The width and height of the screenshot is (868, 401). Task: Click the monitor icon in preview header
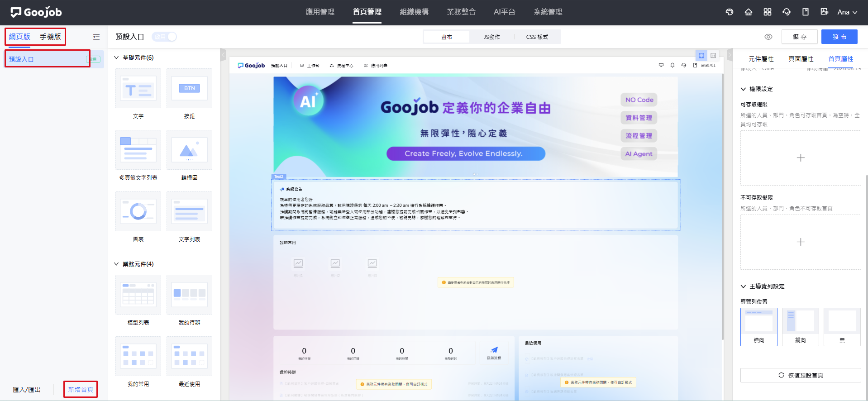click(x=661, y=65)
